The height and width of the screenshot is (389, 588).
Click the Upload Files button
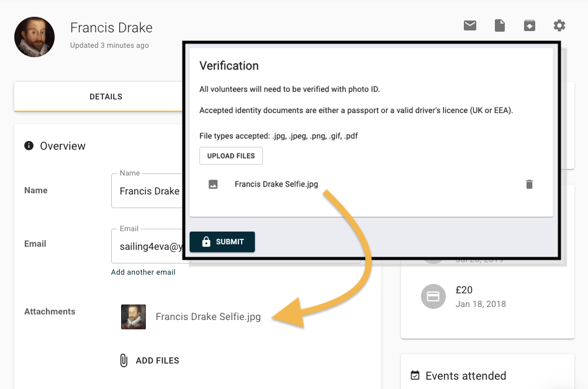pyautogui.click(x=231, y=156)
